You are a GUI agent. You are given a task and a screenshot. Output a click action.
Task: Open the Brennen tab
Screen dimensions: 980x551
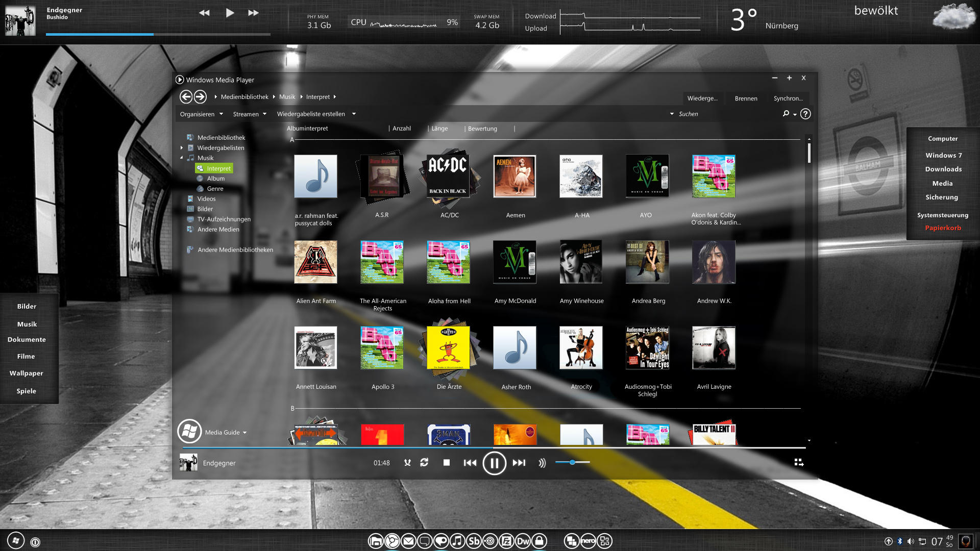tap(746, 98)
